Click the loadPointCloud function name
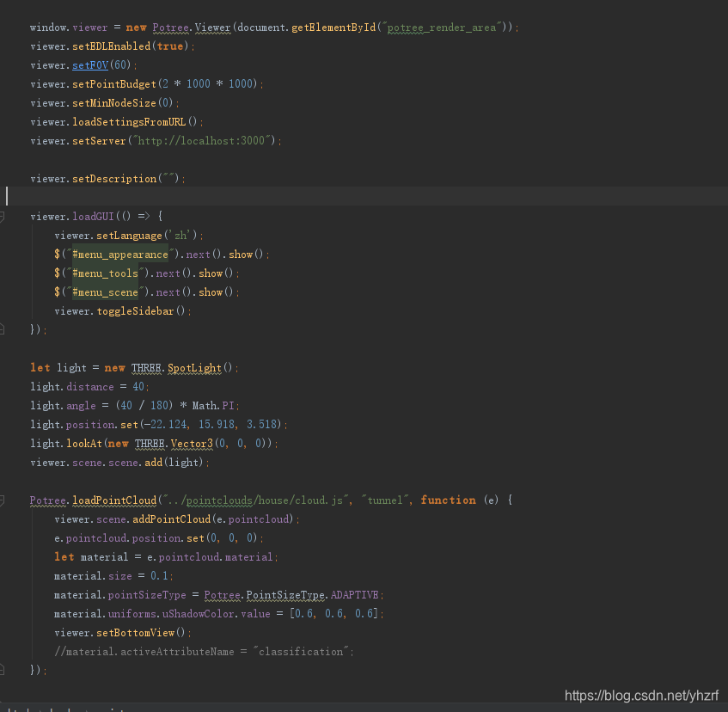This screenshot has width=728, height=712. [114, 500]
